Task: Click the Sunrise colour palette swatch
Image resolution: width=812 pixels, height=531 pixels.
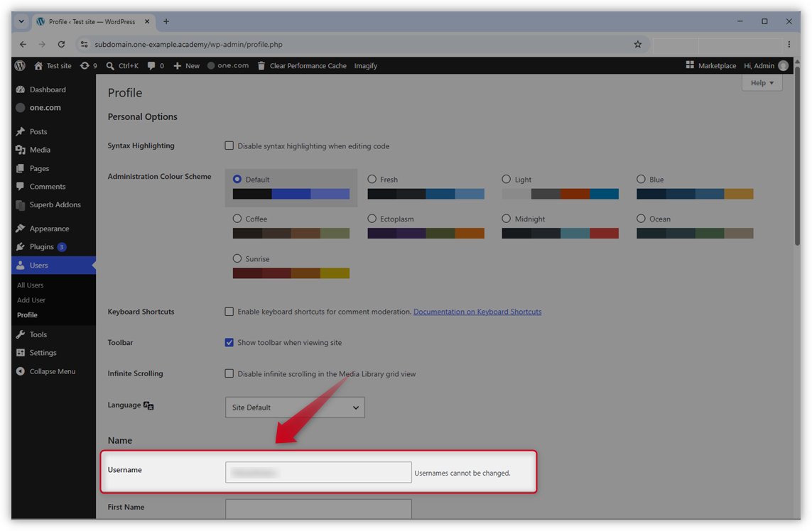Action: click(x=291, y=273)
